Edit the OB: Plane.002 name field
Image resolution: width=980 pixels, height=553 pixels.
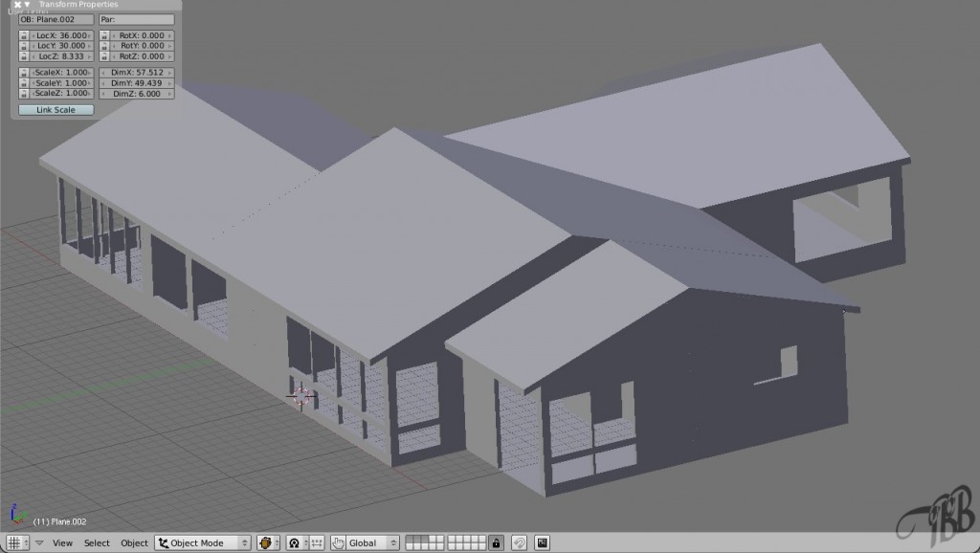coord(56,19)
